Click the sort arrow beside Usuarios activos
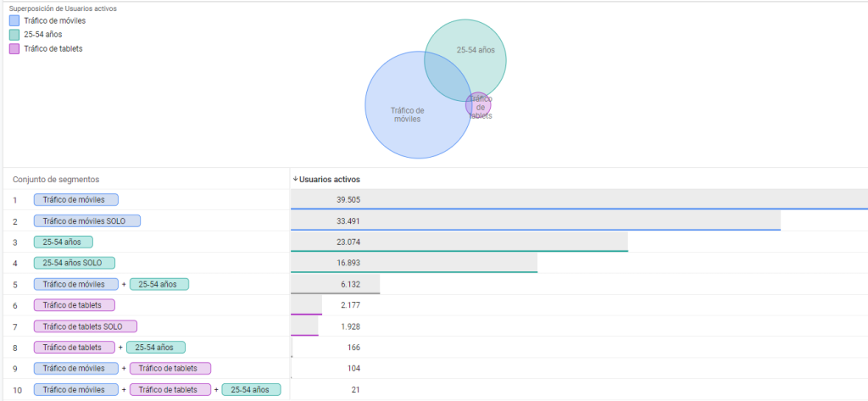The width and height of the screenshot is (868, 401). tap(295, 179)
